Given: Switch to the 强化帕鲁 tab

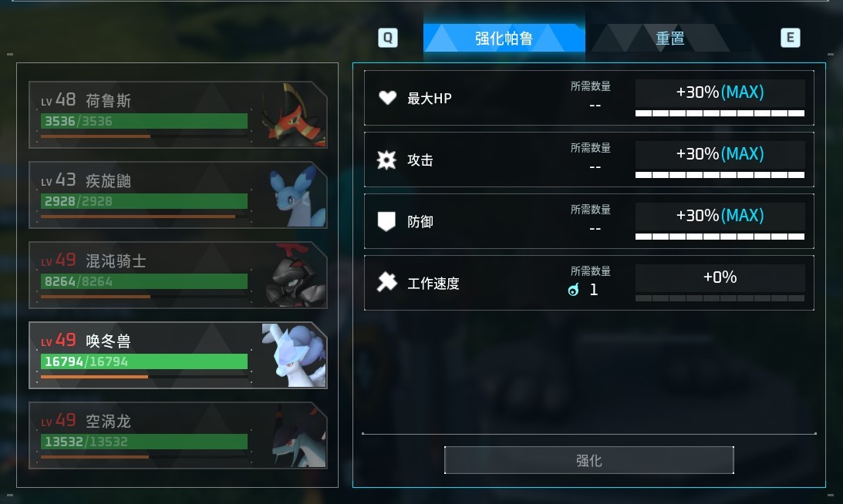Looking at the screenshot, I should pyautogui.click(x=504, y=39).
